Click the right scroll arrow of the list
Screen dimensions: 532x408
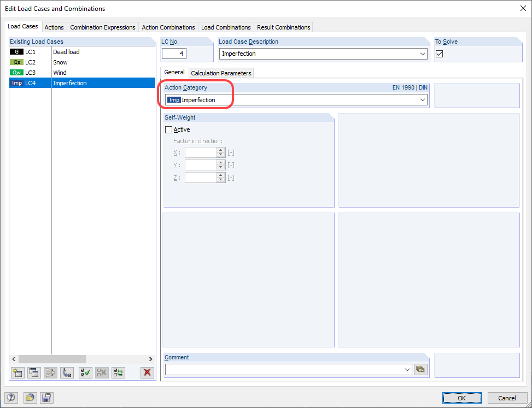[151, 359]
